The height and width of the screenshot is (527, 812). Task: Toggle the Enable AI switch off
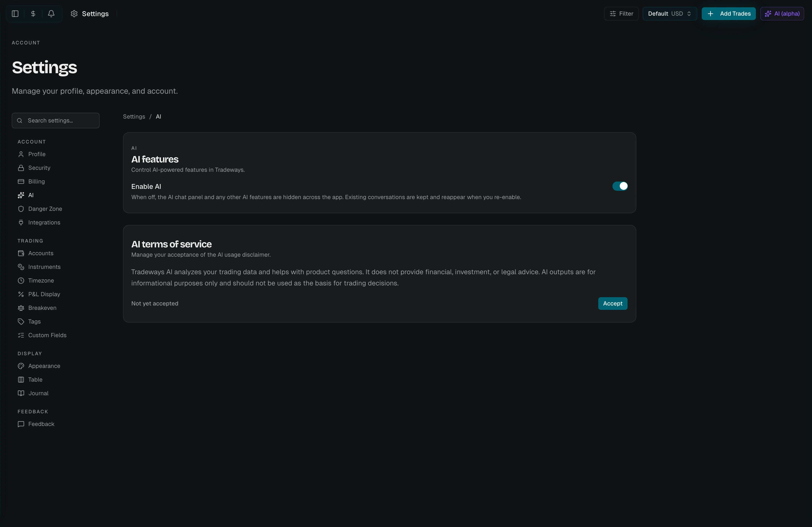pos(620,186)
